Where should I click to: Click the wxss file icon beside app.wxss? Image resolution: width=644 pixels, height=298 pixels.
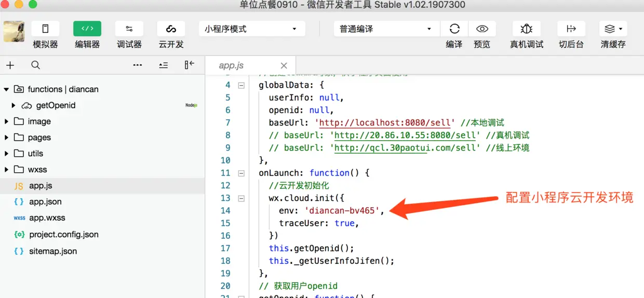tap(19, 218)
